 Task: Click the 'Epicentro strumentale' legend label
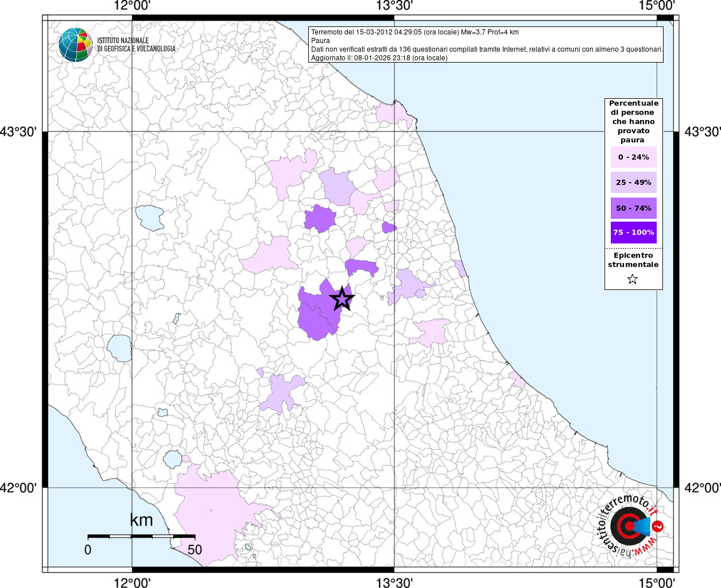pos(633,260)
